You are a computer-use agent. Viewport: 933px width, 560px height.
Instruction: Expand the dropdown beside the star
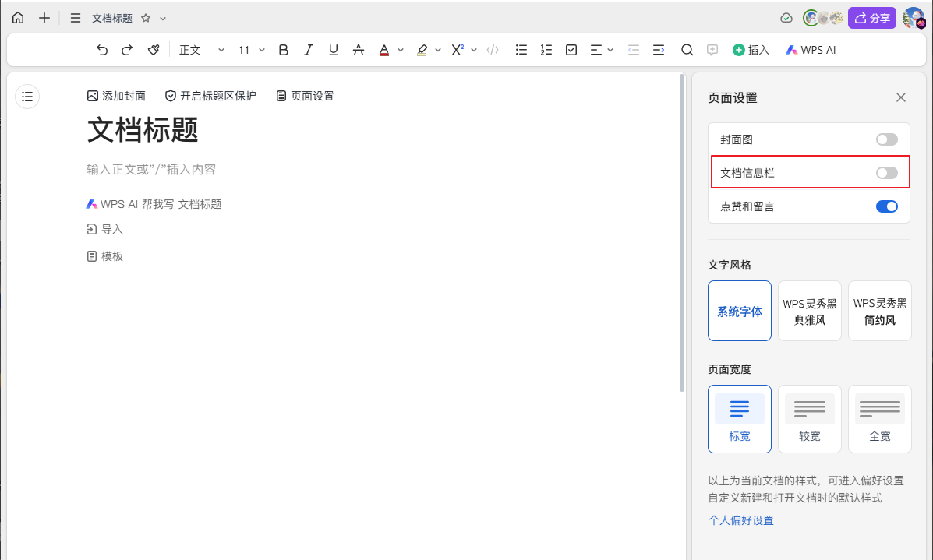coord(163,19)
